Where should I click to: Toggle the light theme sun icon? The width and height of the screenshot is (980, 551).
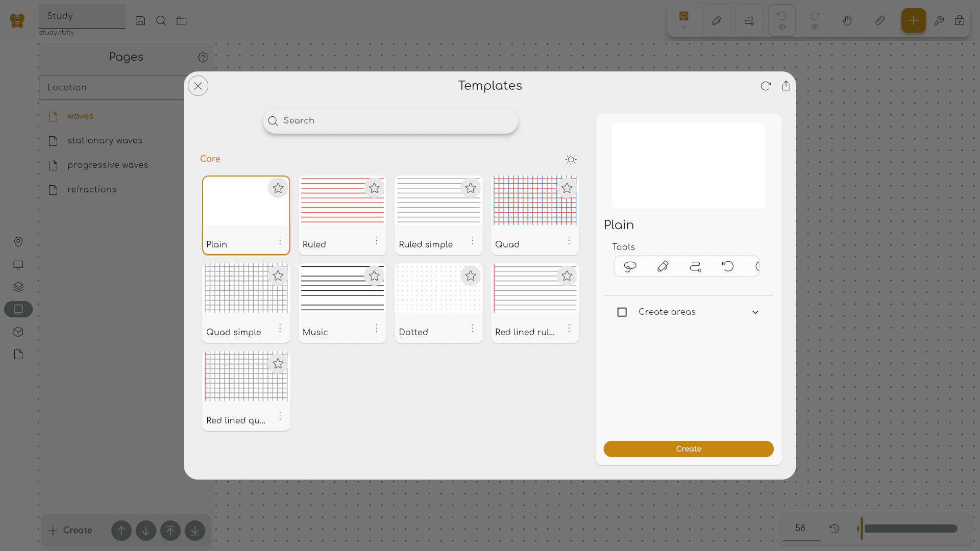pyautogui.click(x=571, y=159)
